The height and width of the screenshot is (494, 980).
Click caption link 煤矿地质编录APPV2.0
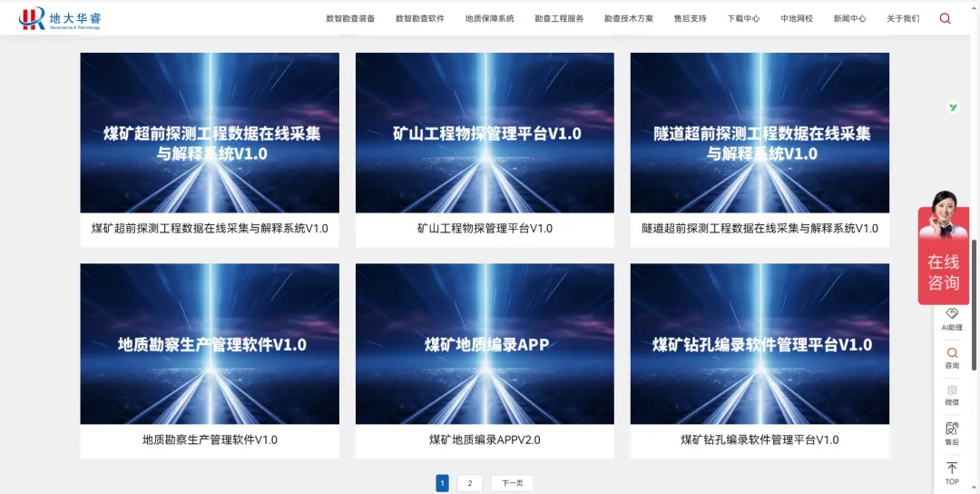click(485, 440)
